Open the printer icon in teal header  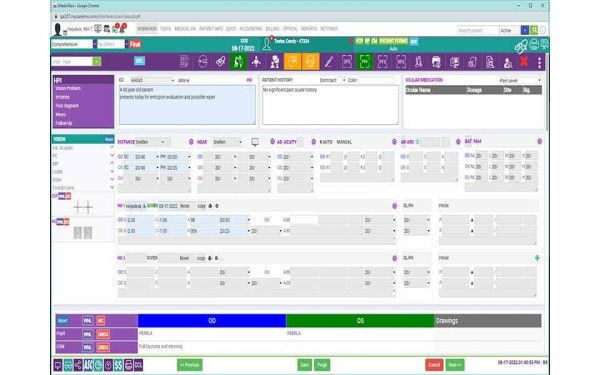pyautogui.click(x=534, y=45)
